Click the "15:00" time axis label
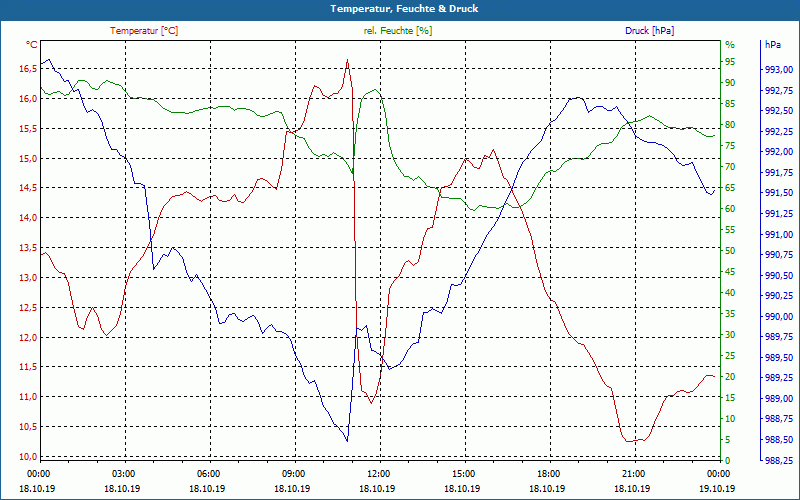Screen dimensions: 800x500 pyautogui.click(x=463, y=474)
